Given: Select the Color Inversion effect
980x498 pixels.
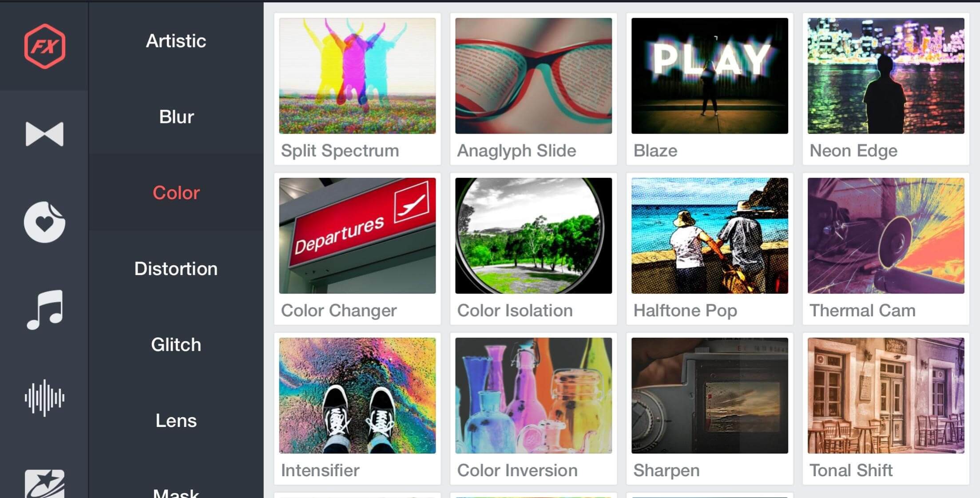Looking at the screenshot, I should pos(533,409).
